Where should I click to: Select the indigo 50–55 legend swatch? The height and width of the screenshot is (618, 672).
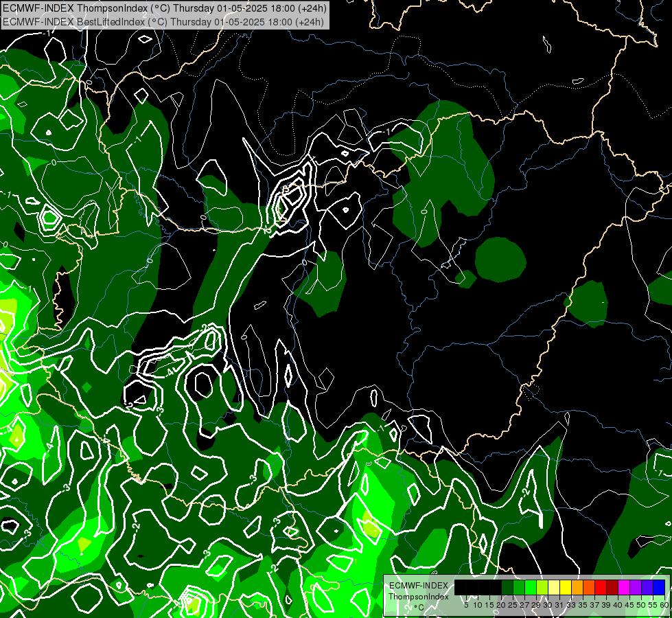647,587
